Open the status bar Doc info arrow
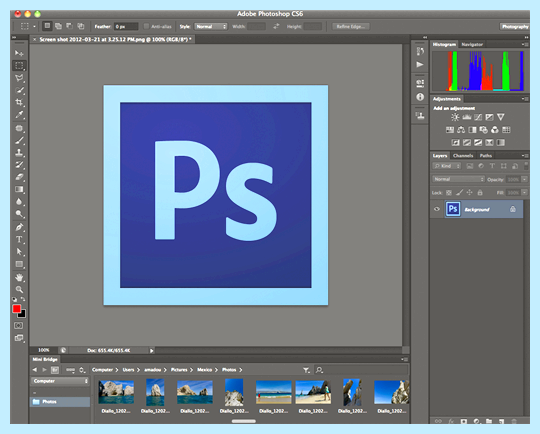 pyautogui.click(x=152, y=350)
